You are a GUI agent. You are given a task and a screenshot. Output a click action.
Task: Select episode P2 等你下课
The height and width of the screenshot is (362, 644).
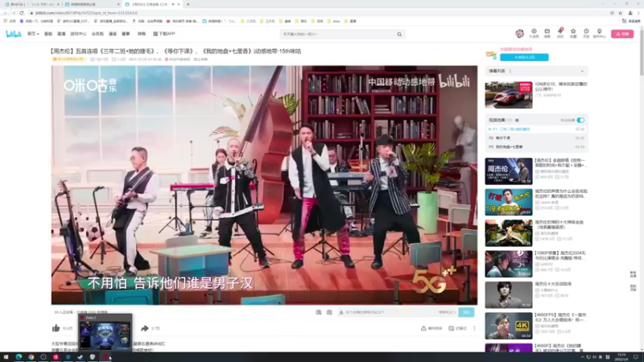coord(536,138)
